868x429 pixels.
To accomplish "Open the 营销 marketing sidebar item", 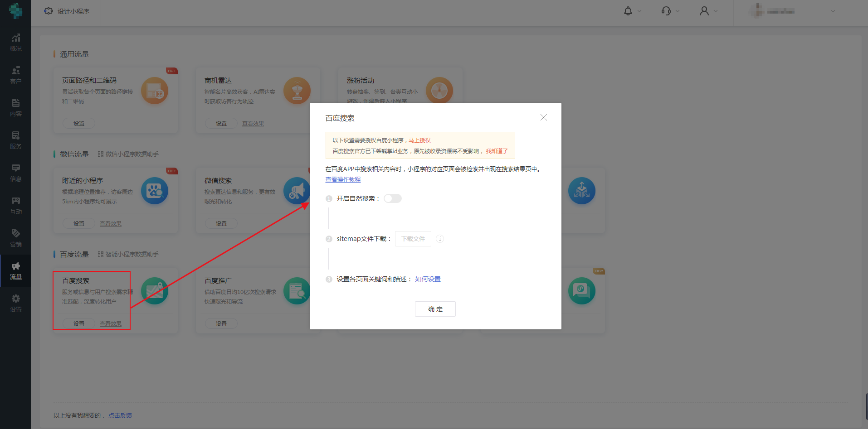I will click(15, 238).
